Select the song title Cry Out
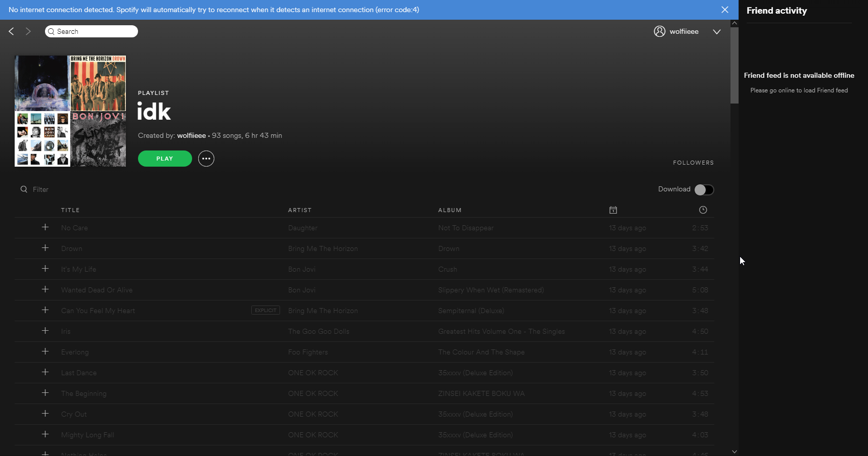 pyautogui.click(x=74, y=414)
